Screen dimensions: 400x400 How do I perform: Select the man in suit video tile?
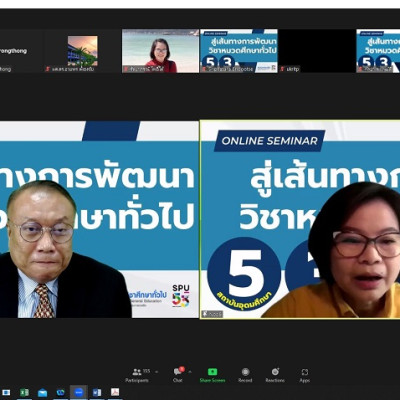point(99,219)
